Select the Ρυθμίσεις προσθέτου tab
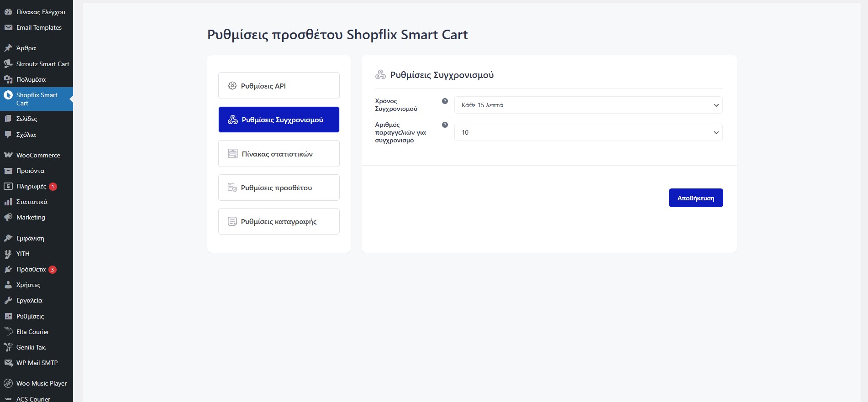This screenshot has width=868, height=402. (279, 188)
